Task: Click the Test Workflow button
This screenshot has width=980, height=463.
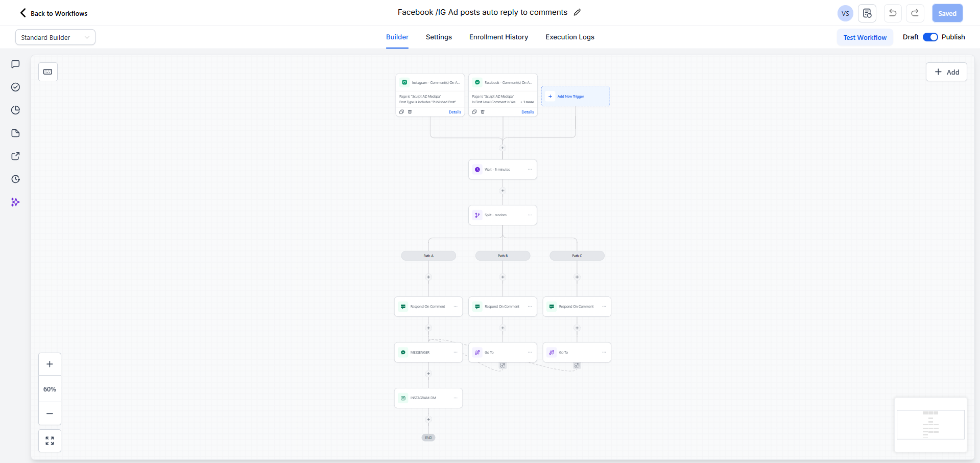Action: 865,37
